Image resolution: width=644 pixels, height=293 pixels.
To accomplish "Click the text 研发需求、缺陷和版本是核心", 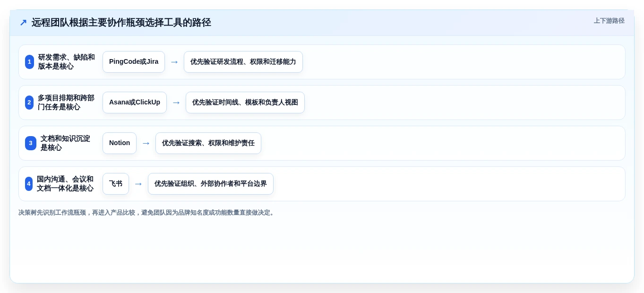I will pos(67,62).
